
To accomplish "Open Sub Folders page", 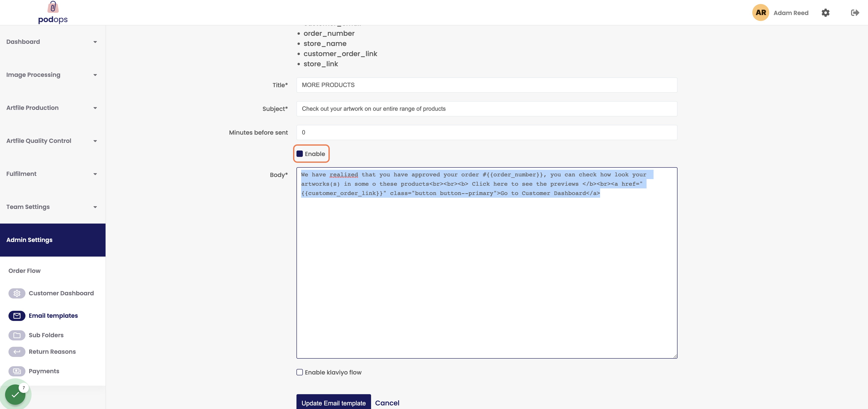I will pyautogui.click(x=46, y=335).
